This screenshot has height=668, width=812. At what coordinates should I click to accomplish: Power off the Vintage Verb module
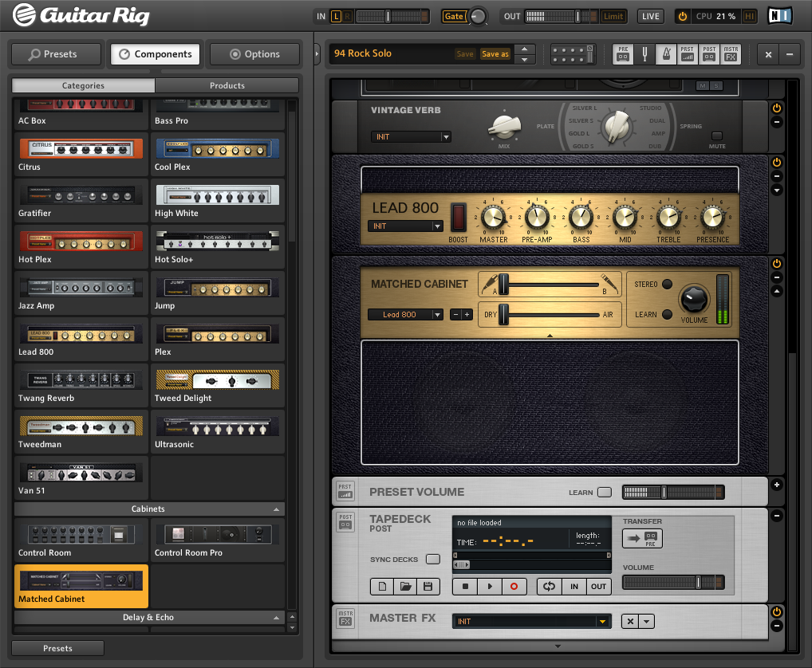(777, 108)
